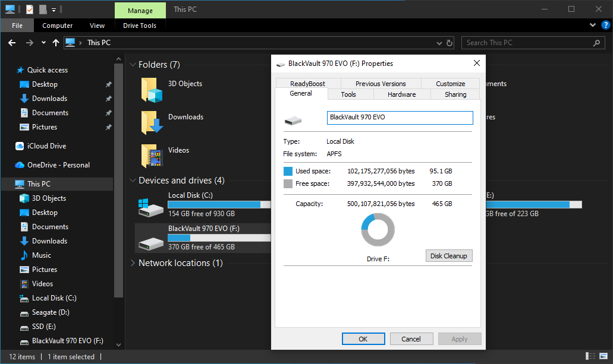Image resolution: width=613 pixels, height=364 pixels.
Task: Click the Local Disk (C:) usage bar
Action: (x=219, y=205)
